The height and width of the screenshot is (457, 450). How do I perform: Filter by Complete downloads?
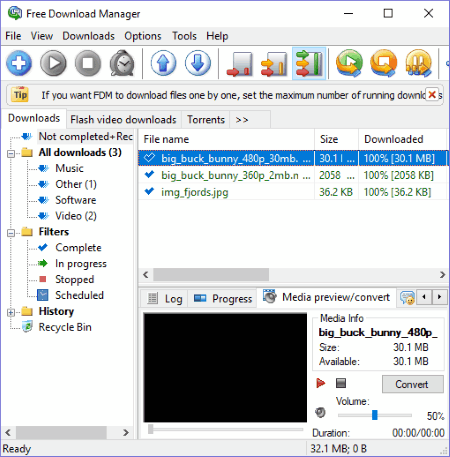point(78,248)
